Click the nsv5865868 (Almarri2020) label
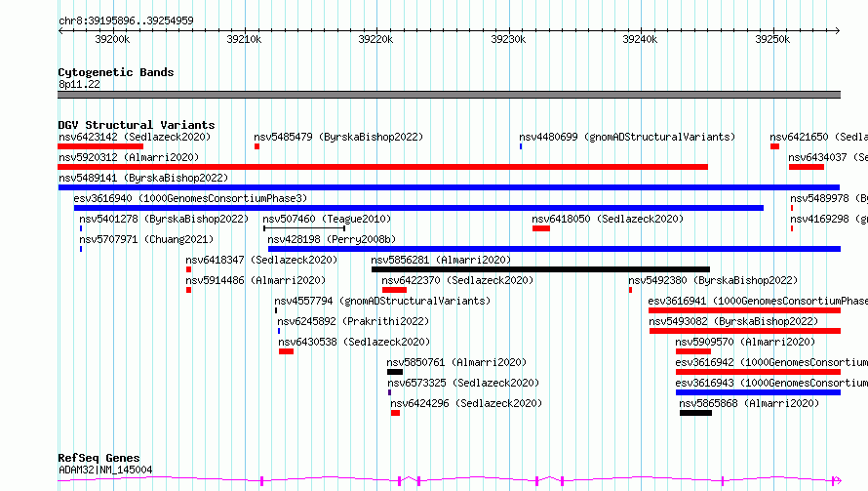The height and width of the screenshot is (491, 868). tap(749, 403)
